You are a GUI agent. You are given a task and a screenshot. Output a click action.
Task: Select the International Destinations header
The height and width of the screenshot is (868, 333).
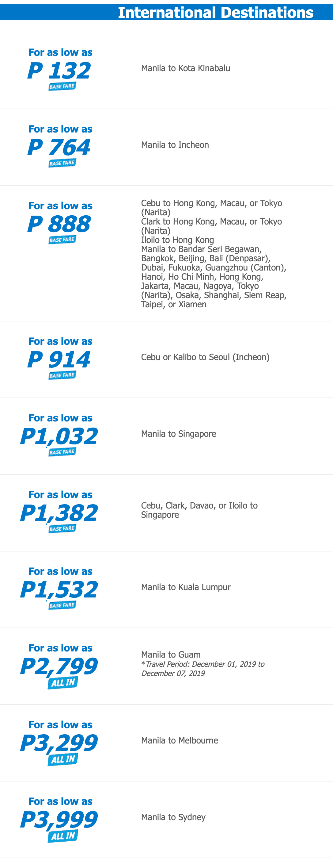click(x=215, y=13)
